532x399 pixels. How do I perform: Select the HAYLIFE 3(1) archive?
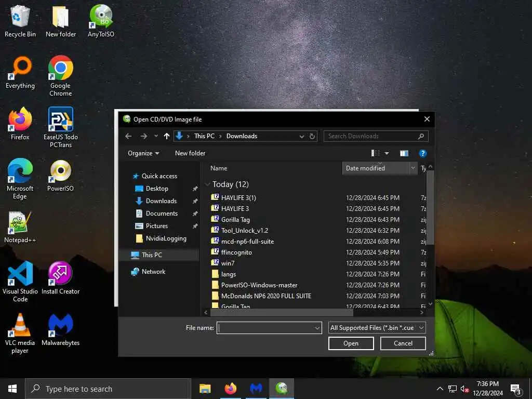[x=238, y=198]
